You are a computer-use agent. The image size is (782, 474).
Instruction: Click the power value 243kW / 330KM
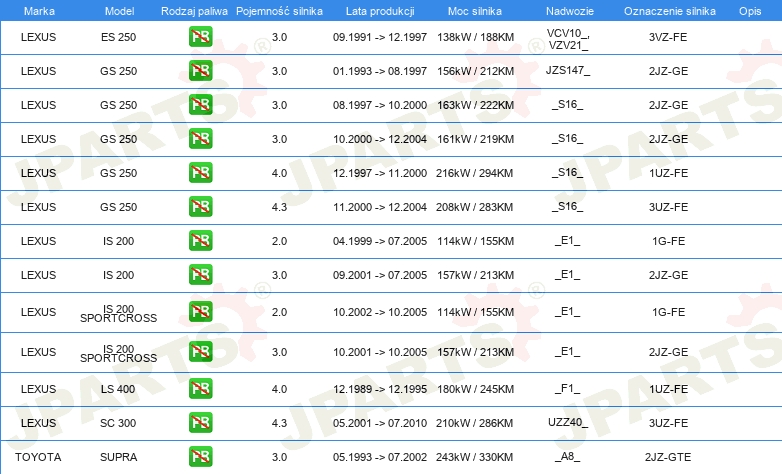(x=474, y=457)
